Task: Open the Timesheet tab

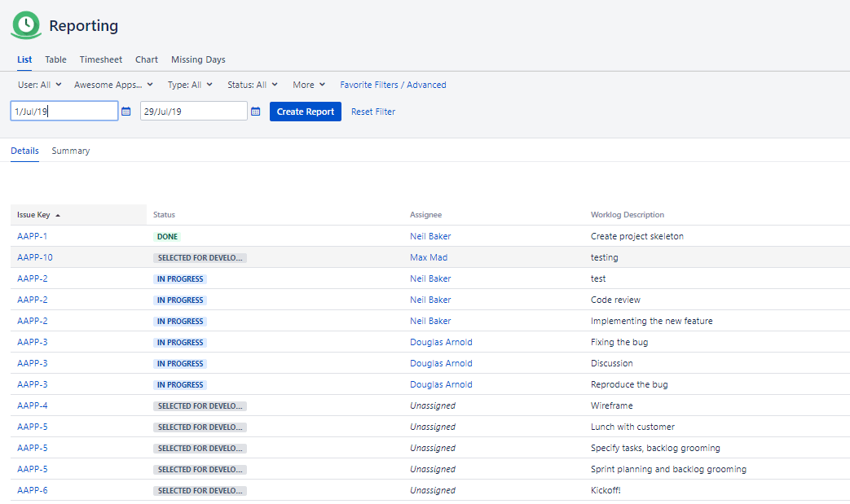Action: [101, 59]
